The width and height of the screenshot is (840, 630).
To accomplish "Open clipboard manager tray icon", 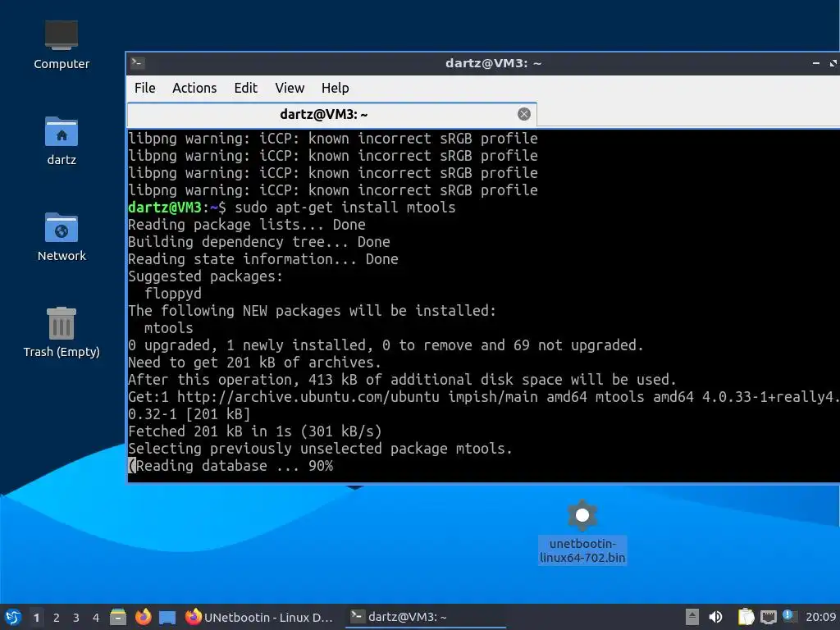I will point(746,617).
